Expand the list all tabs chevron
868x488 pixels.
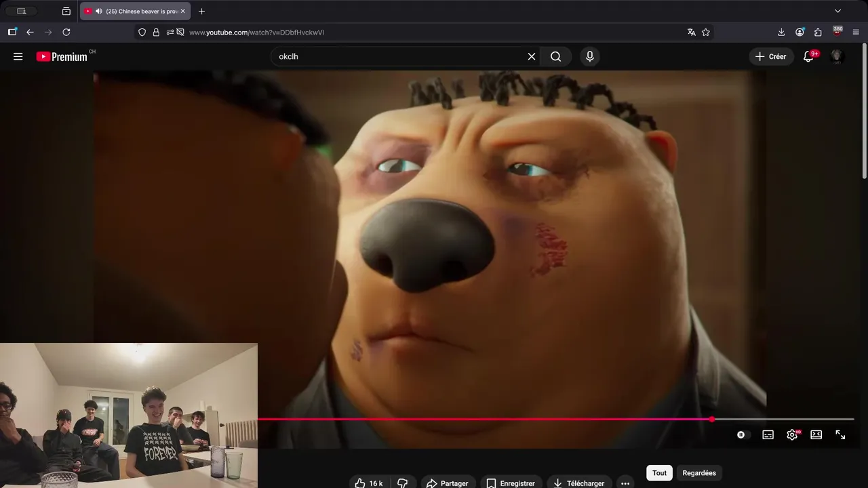tap(837, 11)
